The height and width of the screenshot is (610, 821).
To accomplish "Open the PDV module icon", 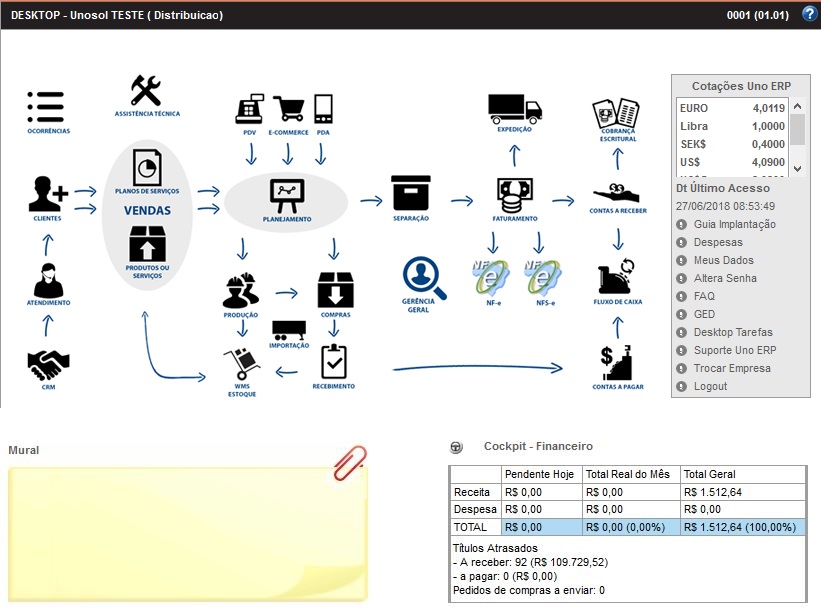I will coord(249,107).
